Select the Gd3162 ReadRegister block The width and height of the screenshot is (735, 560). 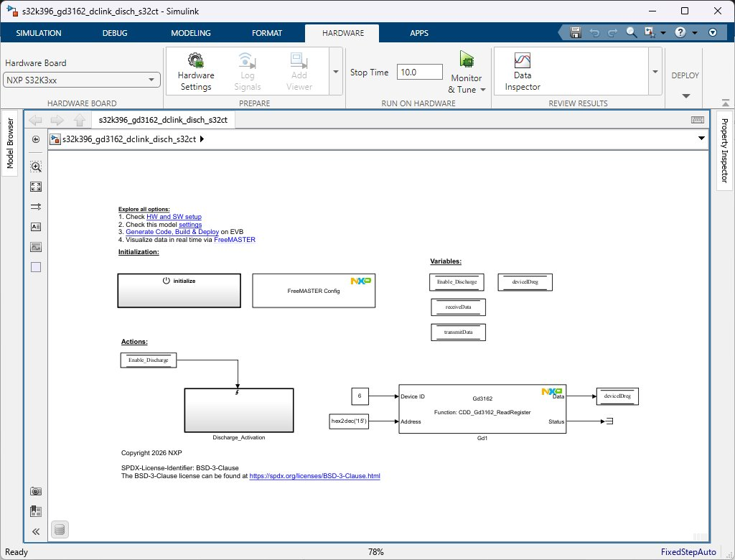click(482, 409)
